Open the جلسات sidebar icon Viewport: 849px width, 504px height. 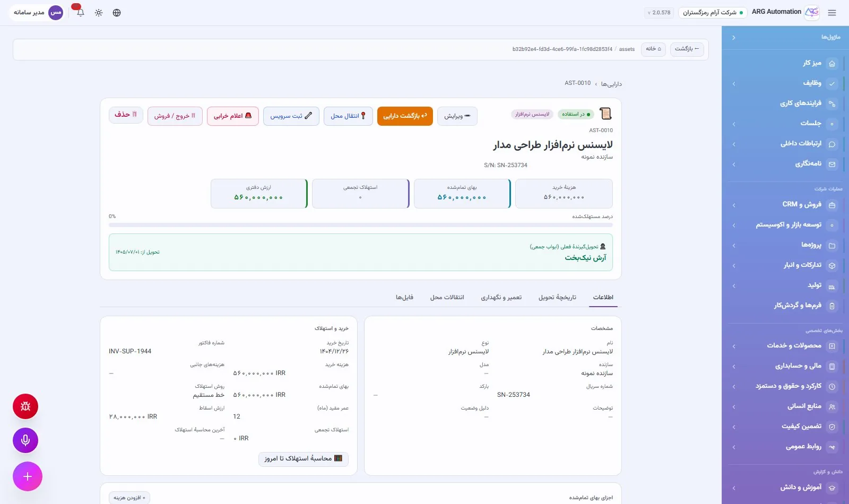pyautogui.click(x=832, y=124)
